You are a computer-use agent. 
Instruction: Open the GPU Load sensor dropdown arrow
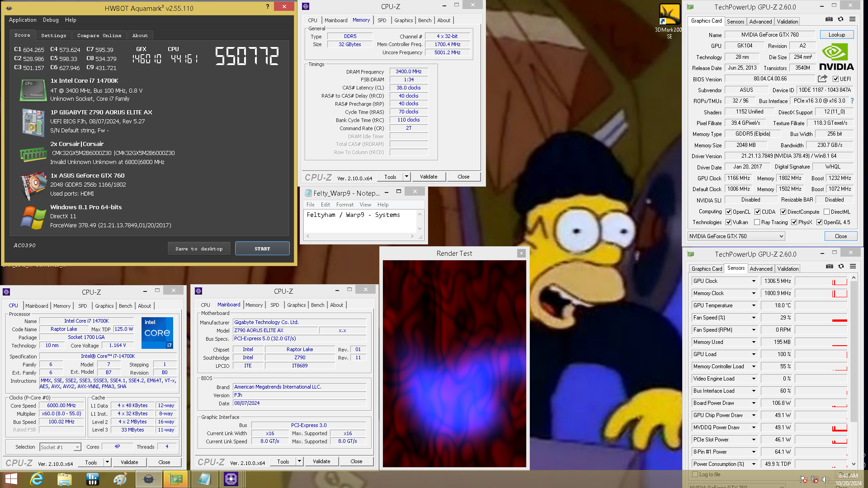tap(754, 354)
